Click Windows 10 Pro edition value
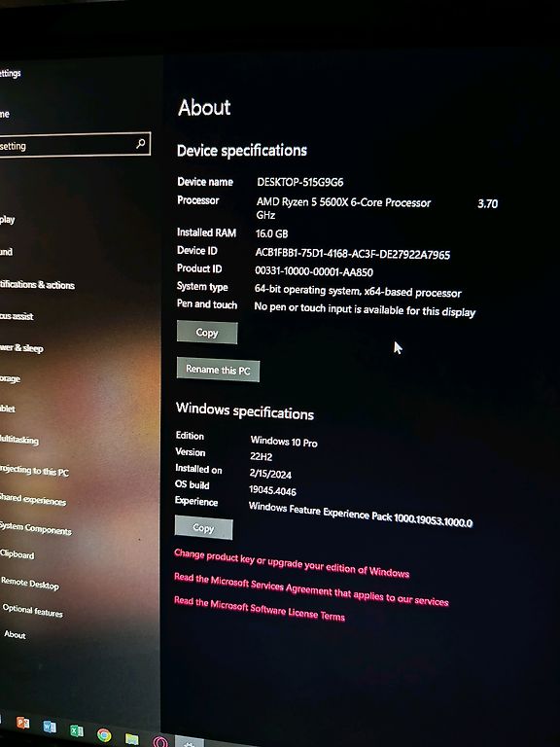Image resolution: width=560 pixels, height=747 pixels. click(x=284, y=442)
